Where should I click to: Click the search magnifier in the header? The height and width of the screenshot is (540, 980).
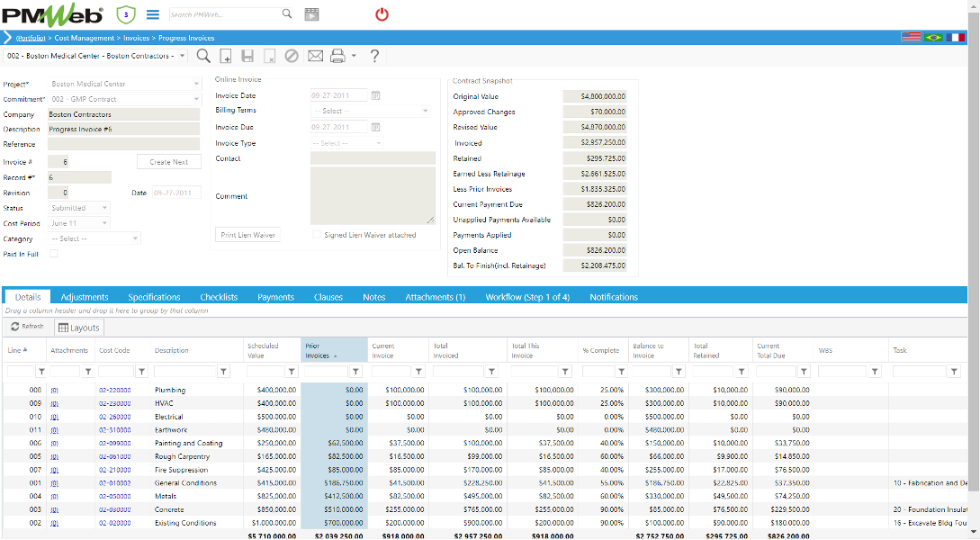287,13
